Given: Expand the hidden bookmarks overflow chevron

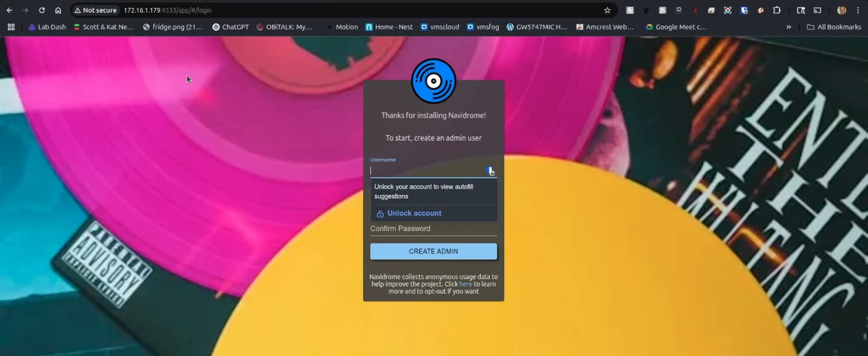Looking at the screenshot, I should [x=788, y=27].
